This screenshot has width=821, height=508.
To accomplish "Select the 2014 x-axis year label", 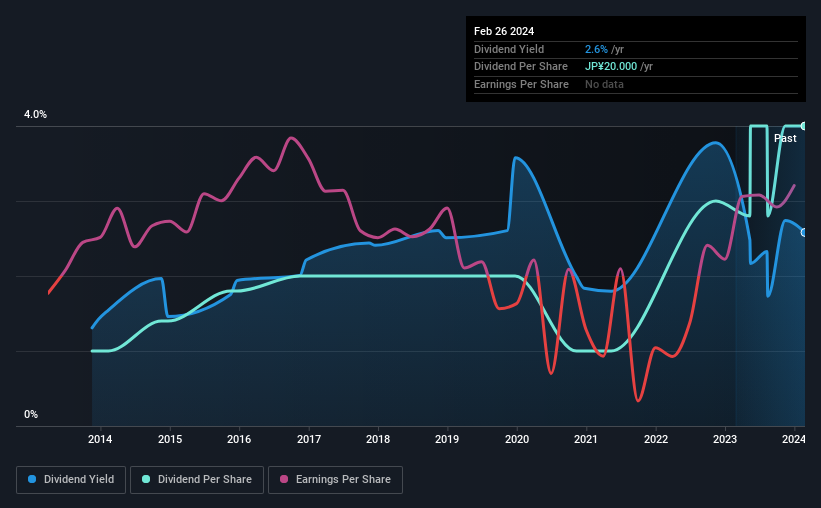I will [100, 439].
